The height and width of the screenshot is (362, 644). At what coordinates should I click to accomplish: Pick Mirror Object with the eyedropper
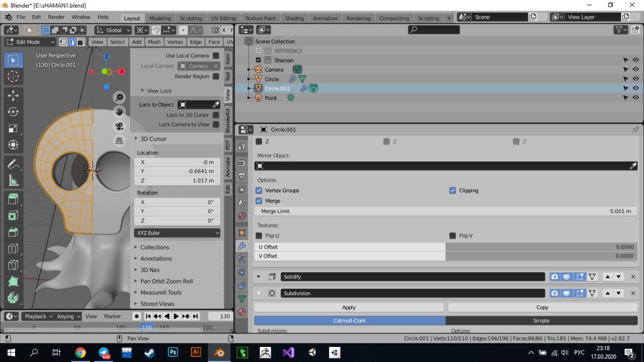(633, 166)
